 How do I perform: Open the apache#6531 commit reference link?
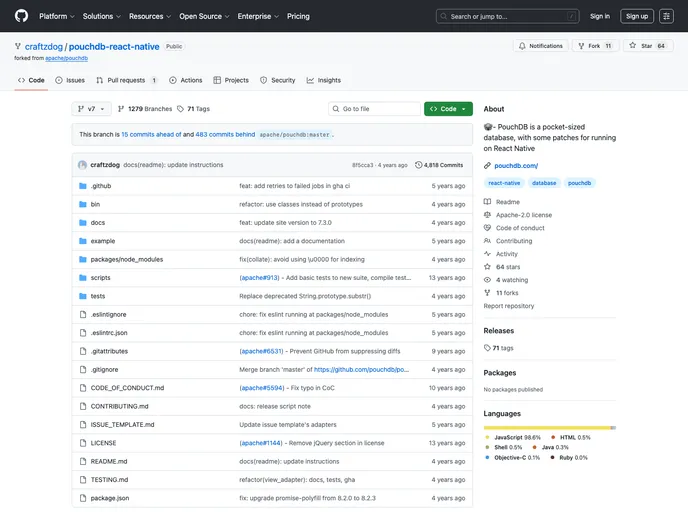click(x=262, y=351)
